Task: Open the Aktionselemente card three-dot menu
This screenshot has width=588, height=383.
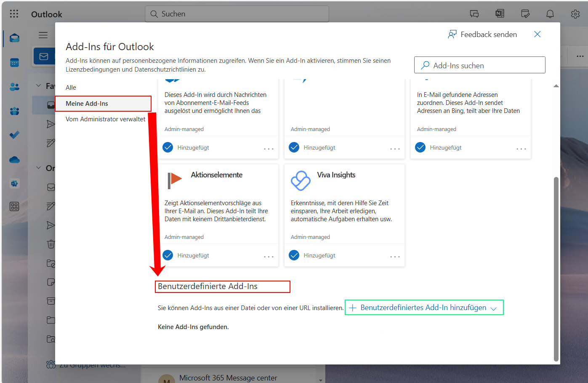Action: [x=269, y=257]
